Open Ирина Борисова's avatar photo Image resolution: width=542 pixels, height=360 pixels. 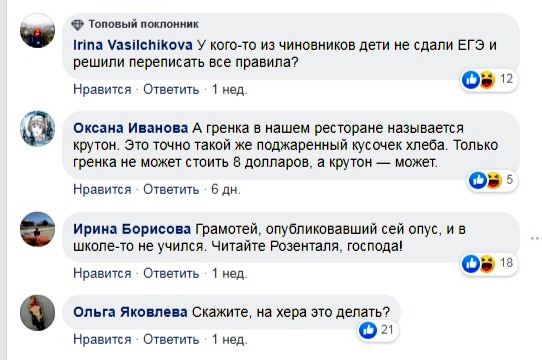[x=37, y=229]
